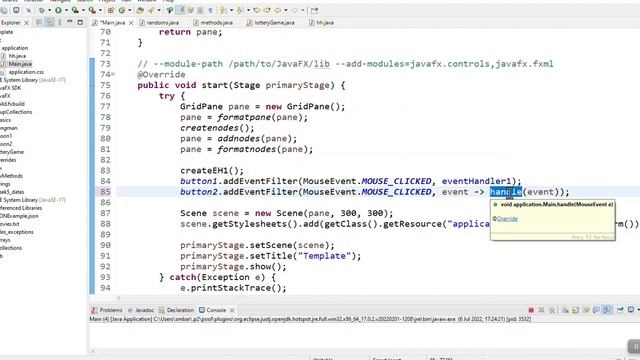Click the Override link in tooltip
The height and width of the screenshot is (360, 640).
tap(507, 219)
